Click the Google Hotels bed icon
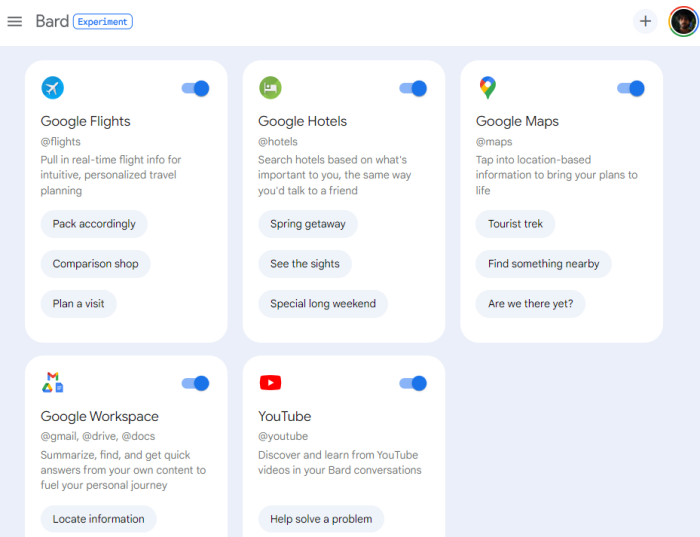The width and height of the screenshot is (700, 537). [270, 88]
